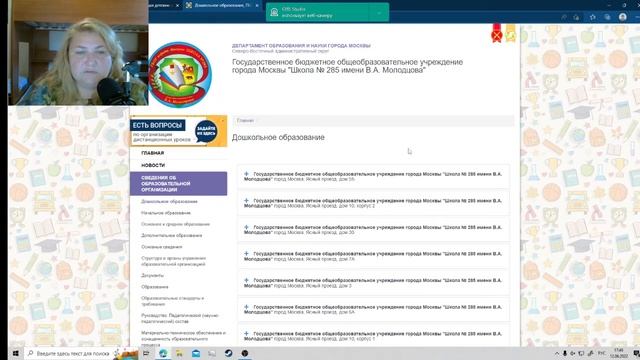Show hidden system tray icons
The image size is (640, 360).
coord(557,353)
